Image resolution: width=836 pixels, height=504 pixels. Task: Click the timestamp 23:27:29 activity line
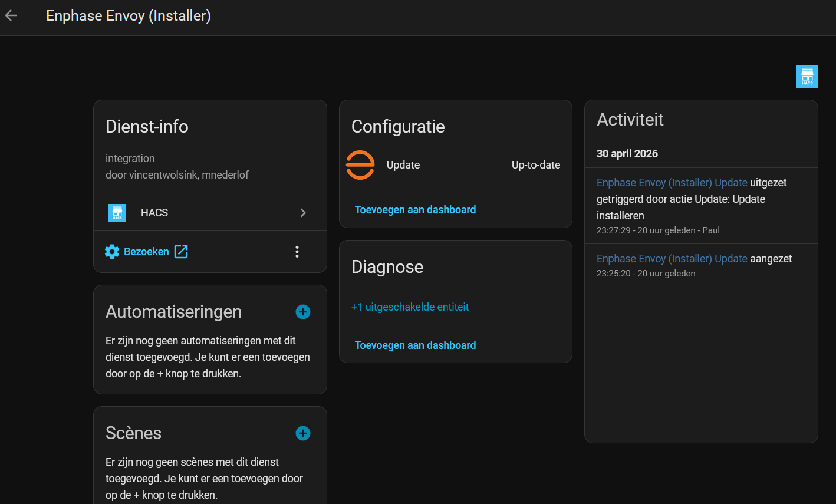[658, 230]
